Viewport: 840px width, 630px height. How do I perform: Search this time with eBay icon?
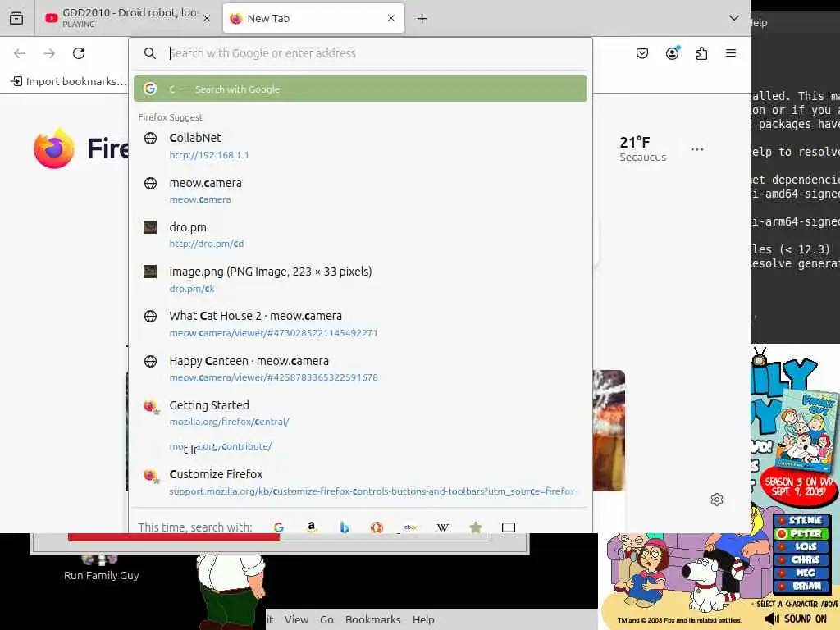(x=410, y=527)
